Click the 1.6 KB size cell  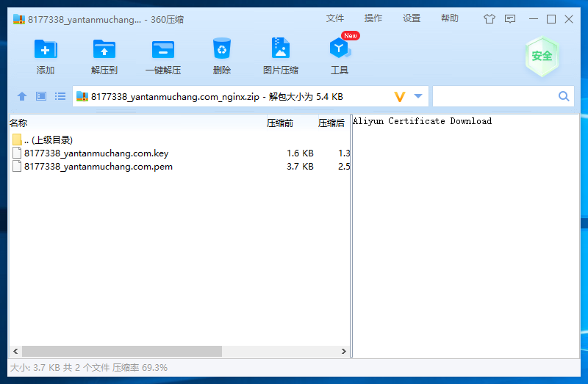point(300,153)
